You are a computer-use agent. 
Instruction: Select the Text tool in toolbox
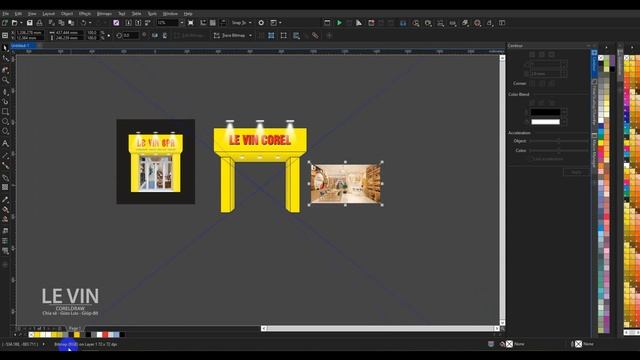coord(5,143)
